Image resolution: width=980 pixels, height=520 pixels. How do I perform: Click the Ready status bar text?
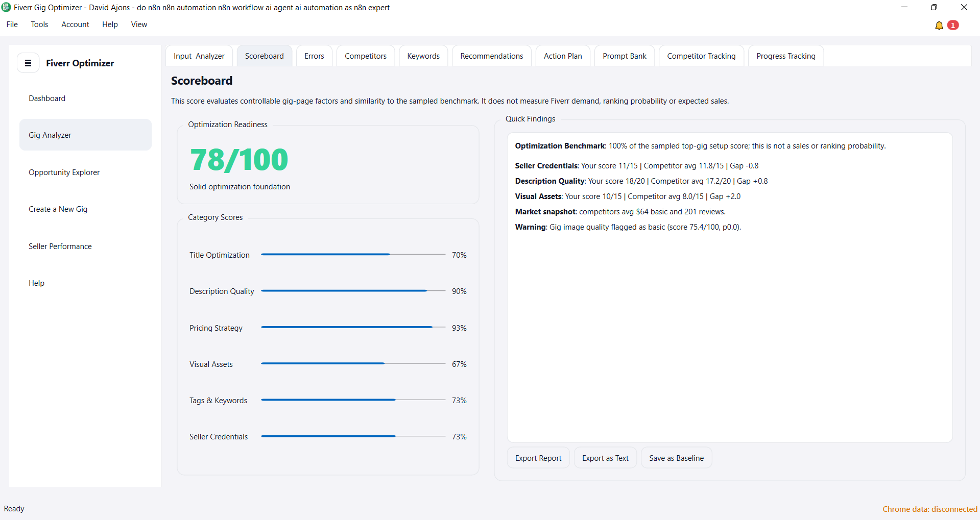click(14, 509)
